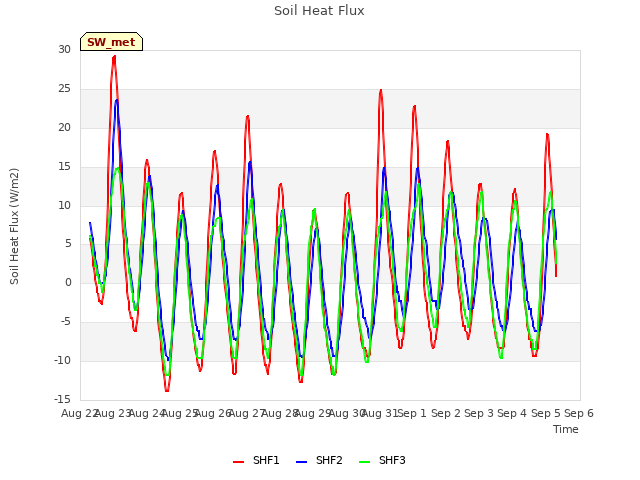Click the -5 y-axis tick label
This screenshot has width=640, height=480.
tap(66, 322)
